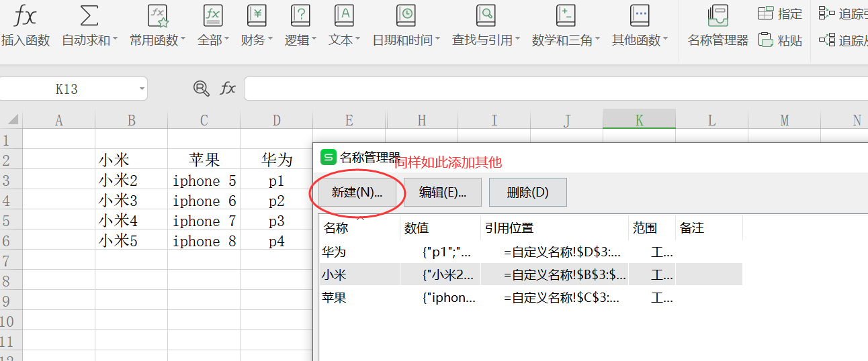Click the 逻辑 functions icon
The height and width of the screenshot is (361, 868).
pyautogui.click(x=300, y=15)
